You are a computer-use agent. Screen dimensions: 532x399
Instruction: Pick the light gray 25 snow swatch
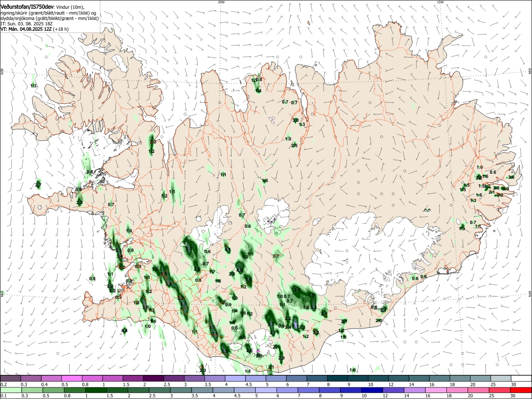pyautogui.click(x=501, y=379)
